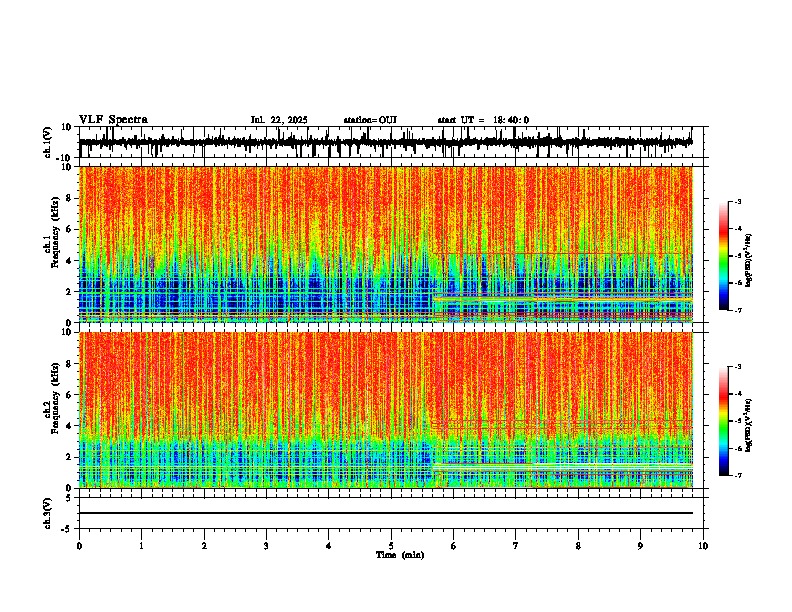This screenshot has width=792, height=612.
Task: Click the 6 kHz tick label on ch.2 spectrogram
Action: click(x=70, y=395)
